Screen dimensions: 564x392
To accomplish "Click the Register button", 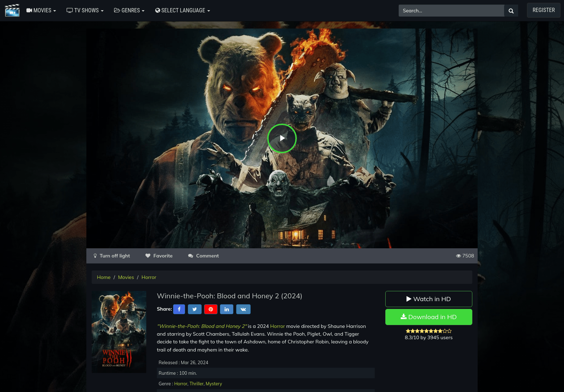I will tap(544, 10).
